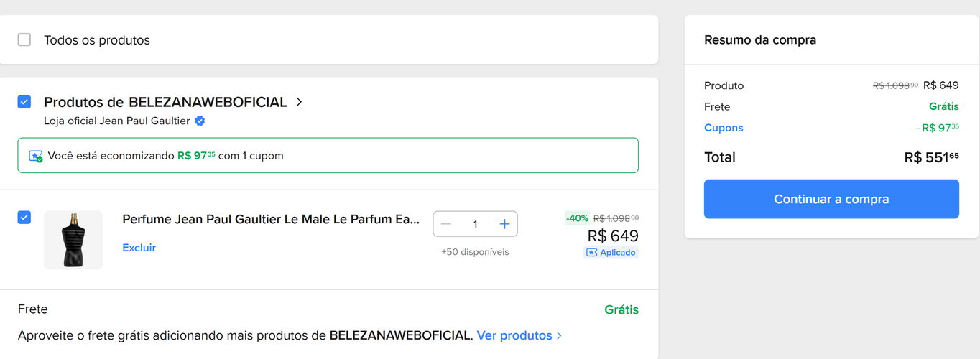
Task: Follow the Ver produtos link
Action: point(514,335)
